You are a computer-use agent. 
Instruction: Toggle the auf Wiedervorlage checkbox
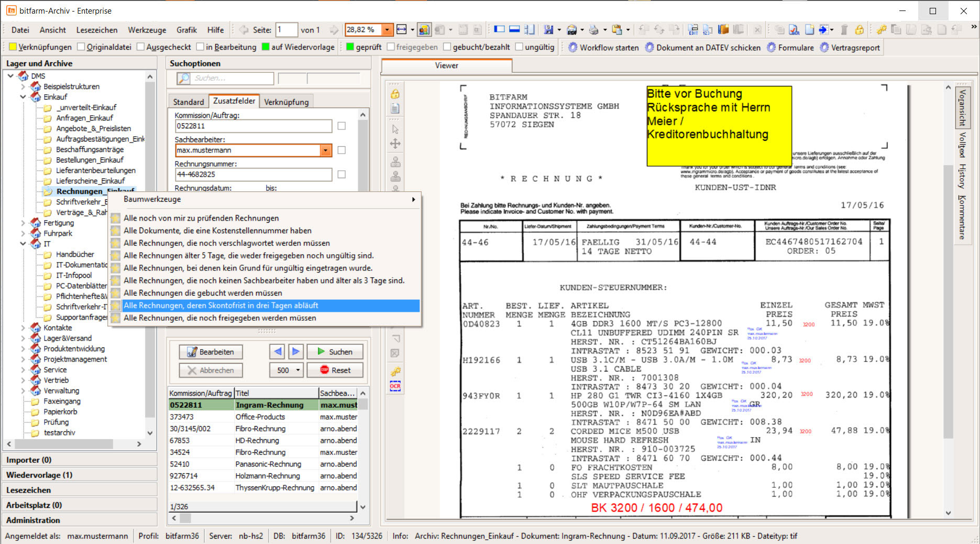pos(266,47)
